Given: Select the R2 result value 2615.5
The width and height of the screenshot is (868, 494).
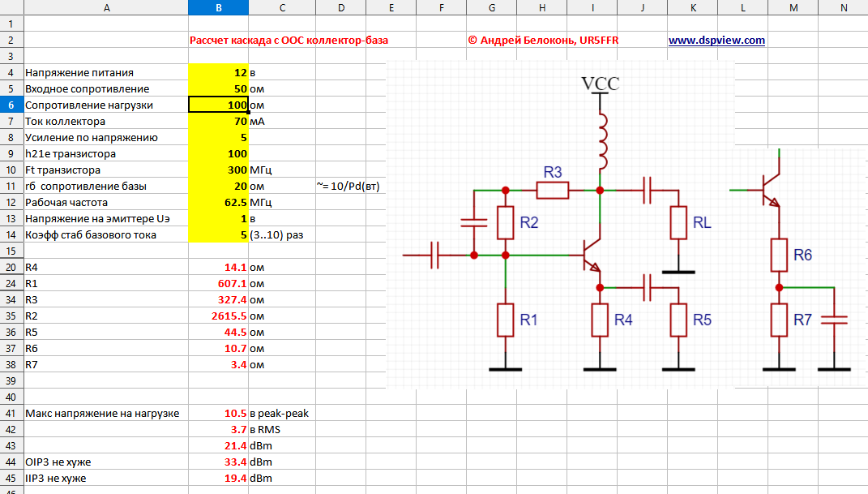Looking at the screenshot, I should [218, 316].
